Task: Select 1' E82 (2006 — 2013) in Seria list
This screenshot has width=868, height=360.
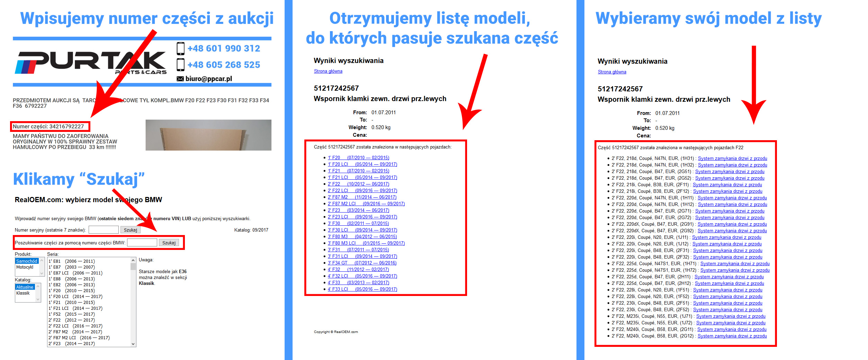Action: (x=72, y=285)
